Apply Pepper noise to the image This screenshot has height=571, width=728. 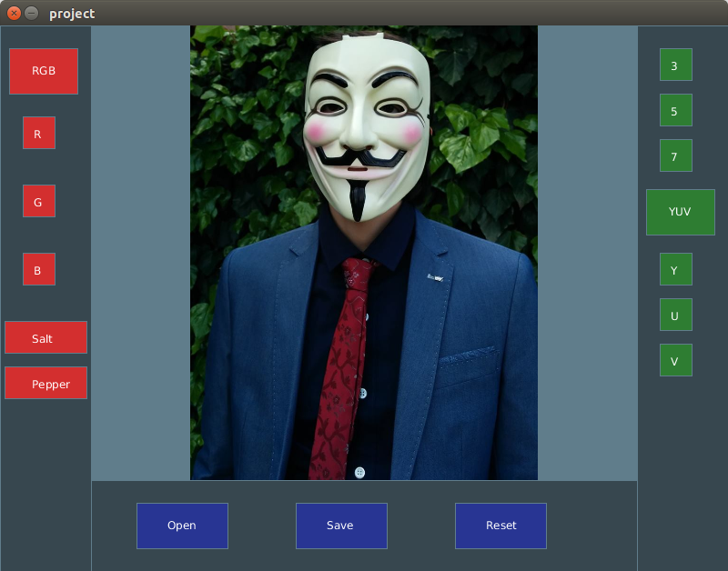[x=46, y=383]
